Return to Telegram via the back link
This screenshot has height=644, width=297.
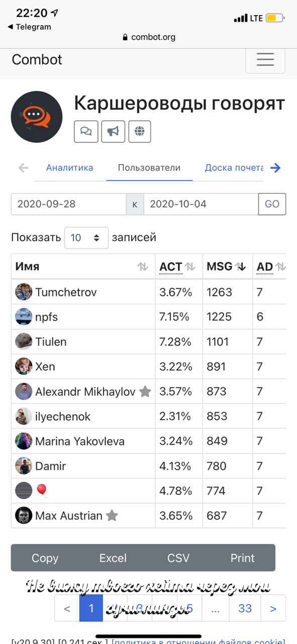coord(30,27)
